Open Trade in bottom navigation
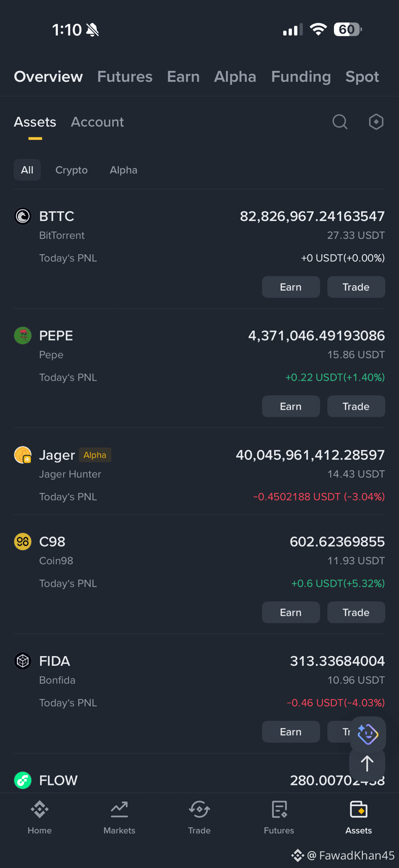The image size is (399, 868). coord(199,817)
